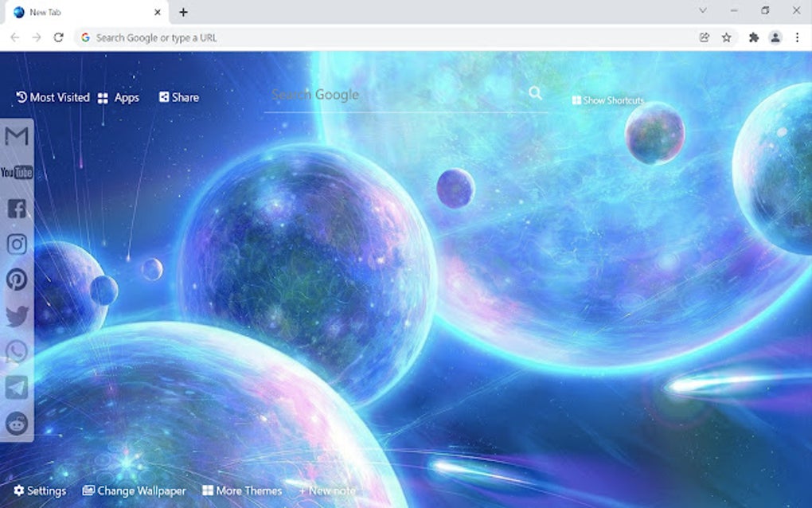The image size is (812, 508).
Task: Open a new browser tab
Action: coord(183,13)
